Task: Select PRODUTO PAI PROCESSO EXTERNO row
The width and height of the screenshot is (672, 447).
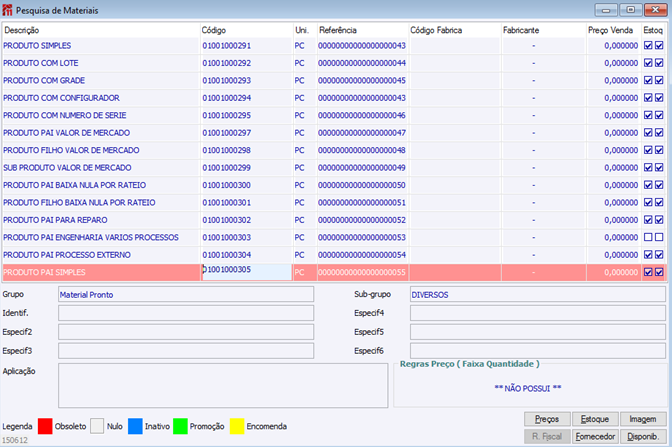Action: coord(334,255)
